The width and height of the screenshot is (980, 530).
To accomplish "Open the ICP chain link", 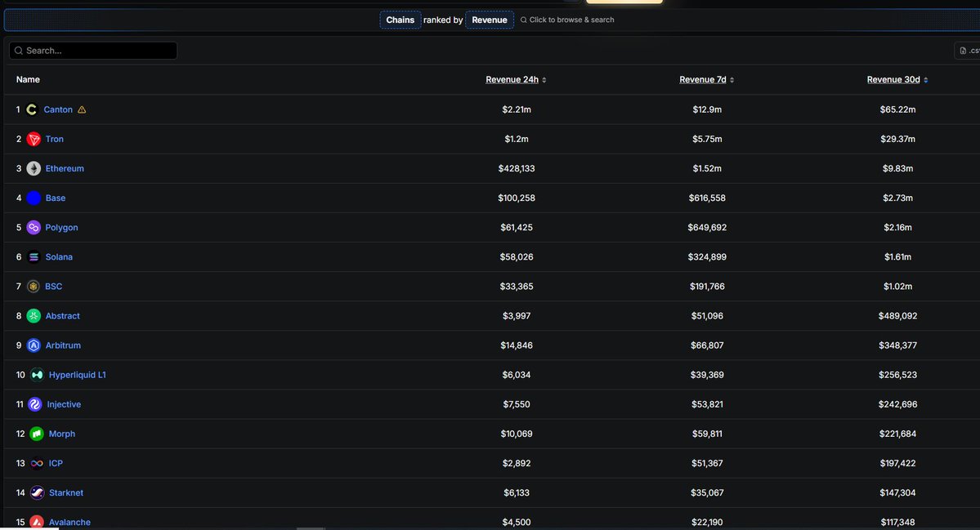I will pyautogui.click(x=56, y=463).
